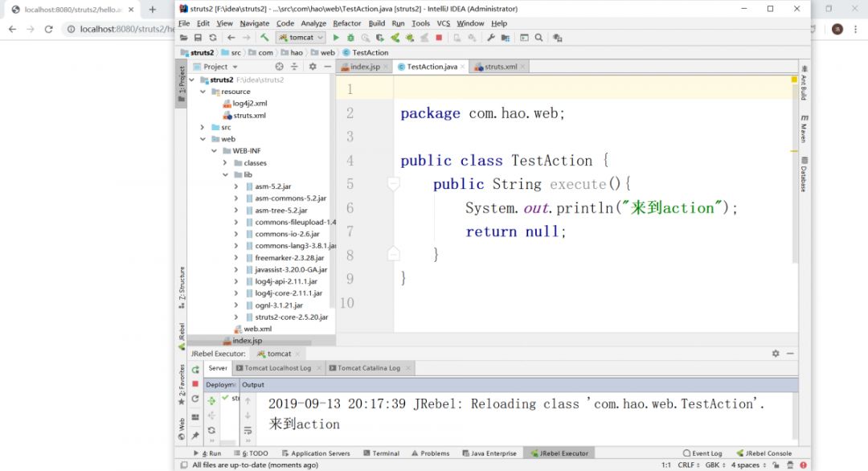Open Project Structure icon in toolbar
Viewport: 868px width, 471px height.
506,38
